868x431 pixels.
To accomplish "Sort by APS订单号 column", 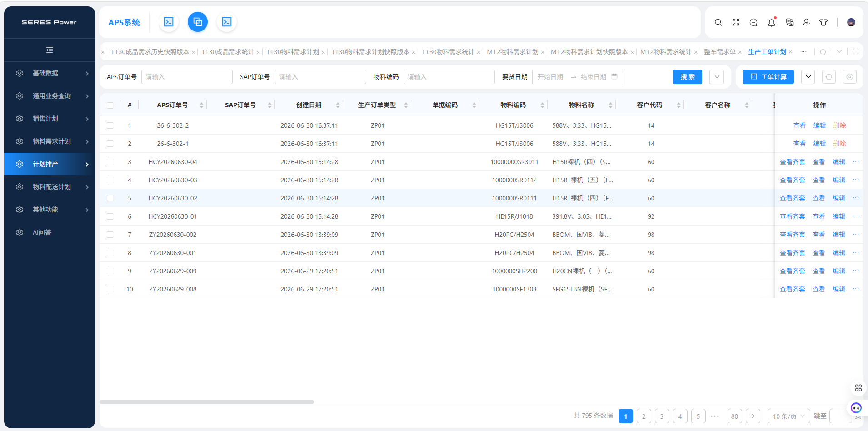I will click(201, 105).
